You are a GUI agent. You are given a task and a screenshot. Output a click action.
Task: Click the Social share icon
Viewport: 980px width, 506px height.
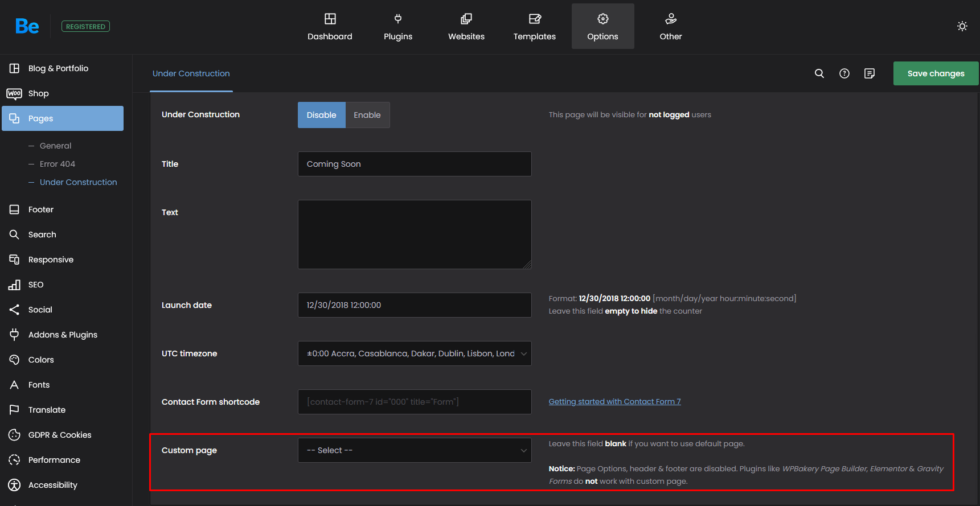click(x=15, y=310)
